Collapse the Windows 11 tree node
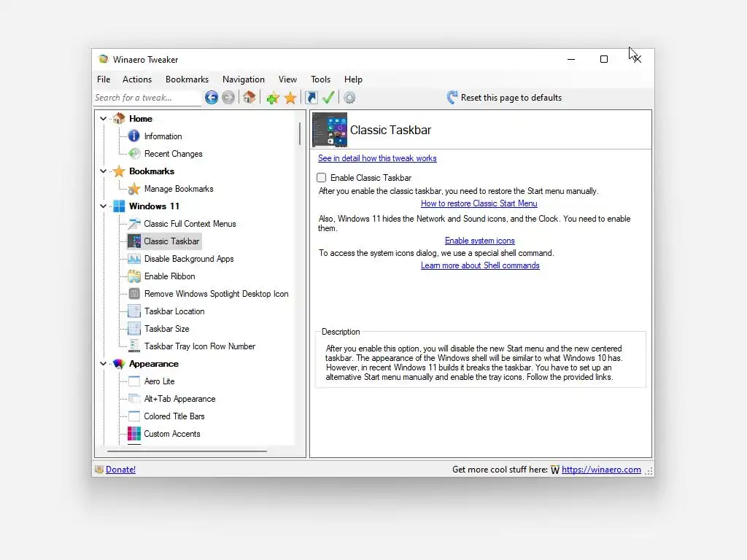747x560 pixels. tap(104, 206)
